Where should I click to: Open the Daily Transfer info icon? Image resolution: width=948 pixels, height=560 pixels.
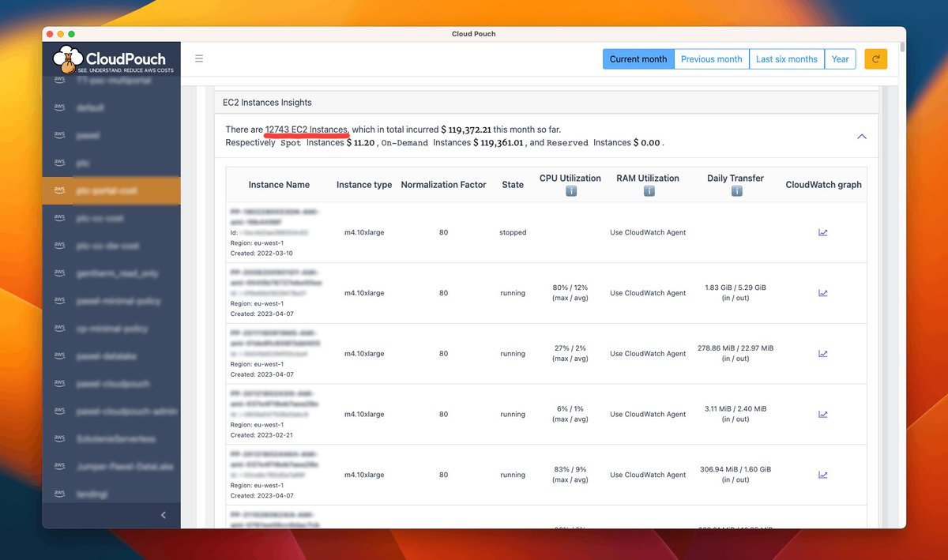(x=735, y=191)
